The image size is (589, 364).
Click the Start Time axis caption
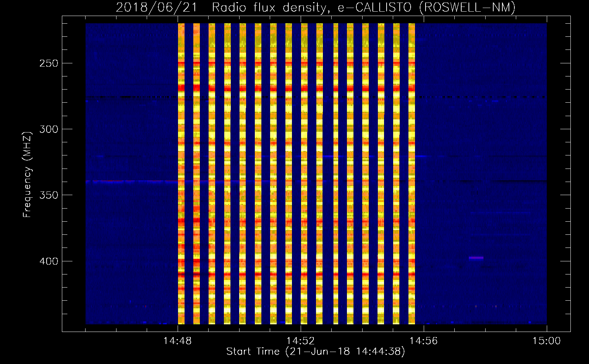[316, 352]
